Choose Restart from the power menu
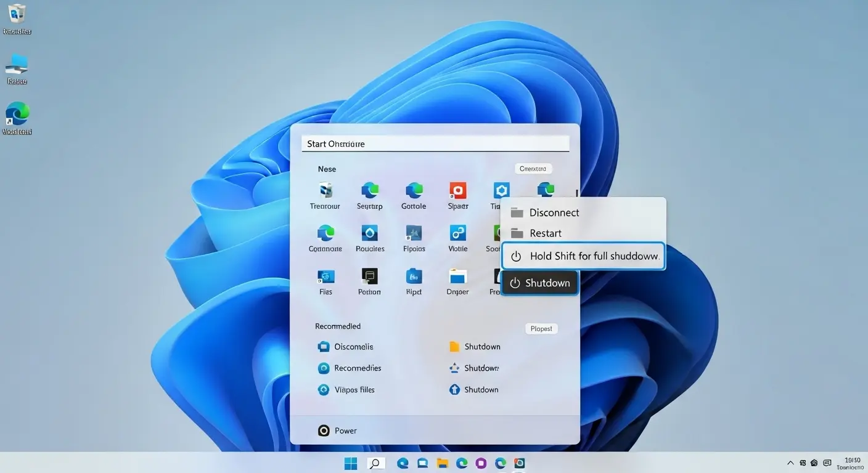 (583, 233)
